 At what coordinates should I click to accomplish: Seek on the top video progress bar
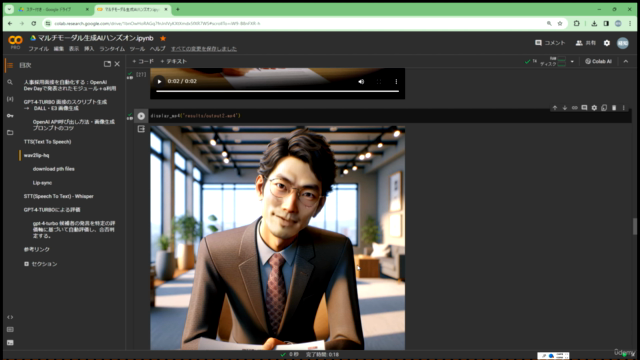point(278,91)
